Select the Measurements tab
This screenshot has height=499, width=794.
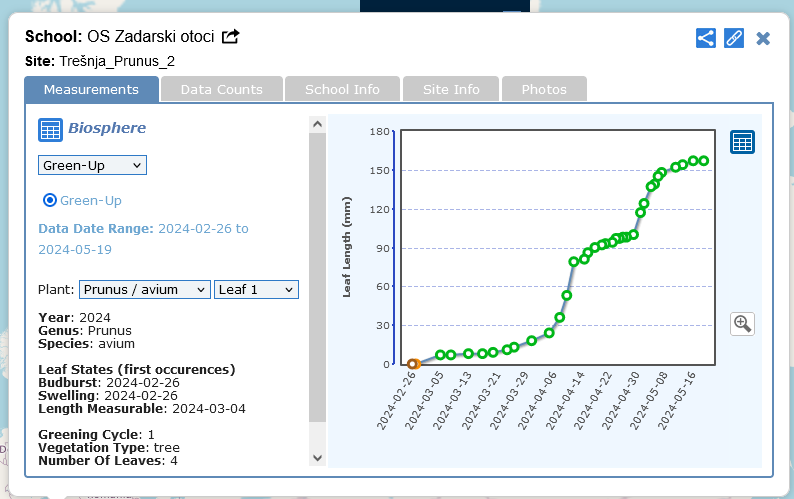coord(91,89)
